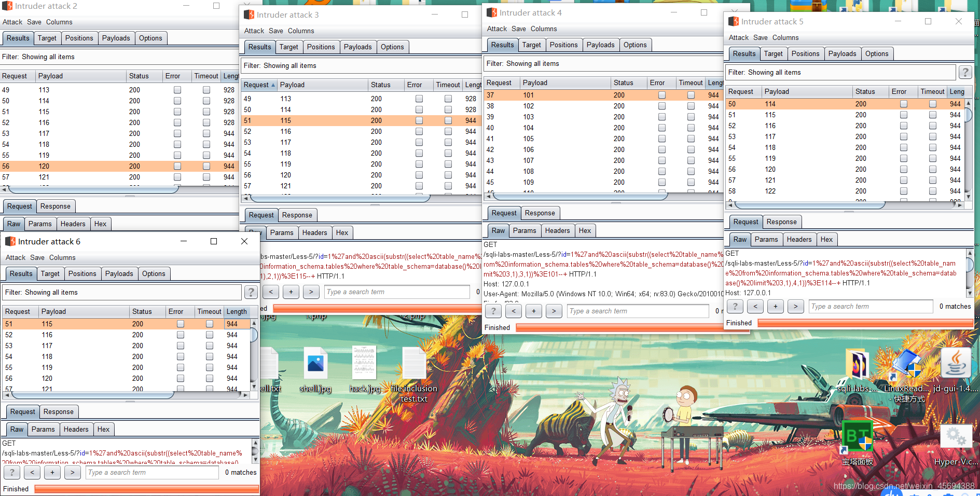This screenshot has height=496, width=980.
Task: Sort attack 5 results by Payload column
Action: click(807, 91)
